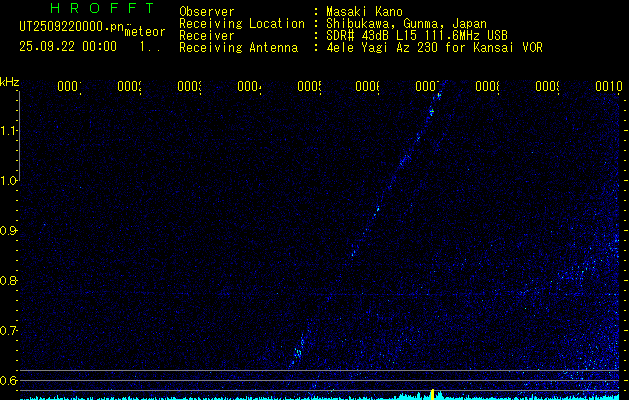Click the yellow peak marker in the power strip

pos(432,394)
